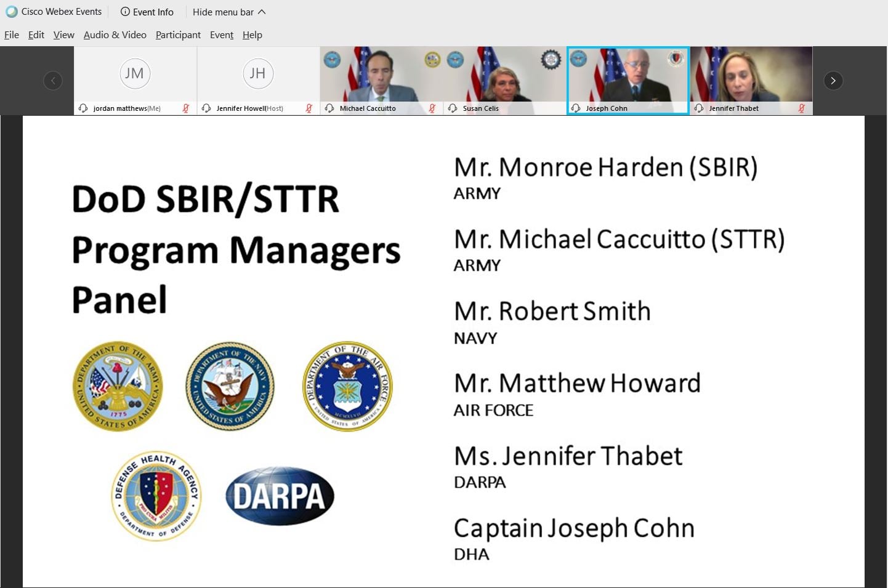Click 'Mr. Robert Smith' text
The height and width of the screenshot is (588, 888).
(x=552, y=311)
